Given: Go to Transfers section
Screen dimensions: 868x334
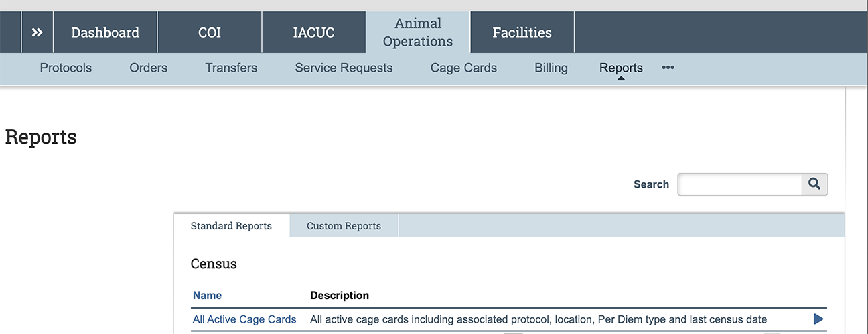Looking at the screenshot, I should 231,68.
